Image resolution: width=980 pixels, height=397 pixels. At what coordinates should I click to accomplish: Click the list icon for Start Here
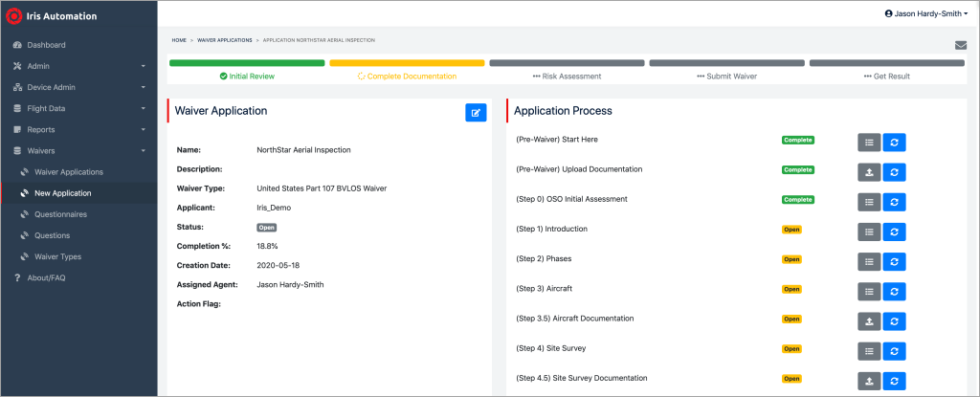(x=868, y=143)
